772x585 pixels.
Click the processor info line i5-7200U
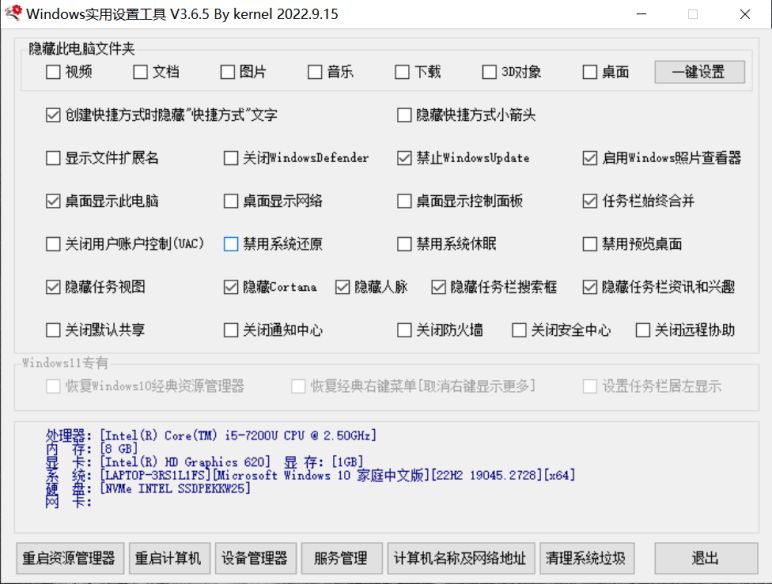[212, 436]
